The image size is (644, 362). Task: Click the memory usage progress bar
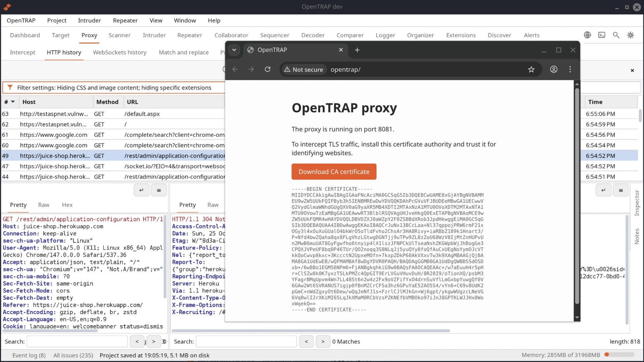pos(619,355)
